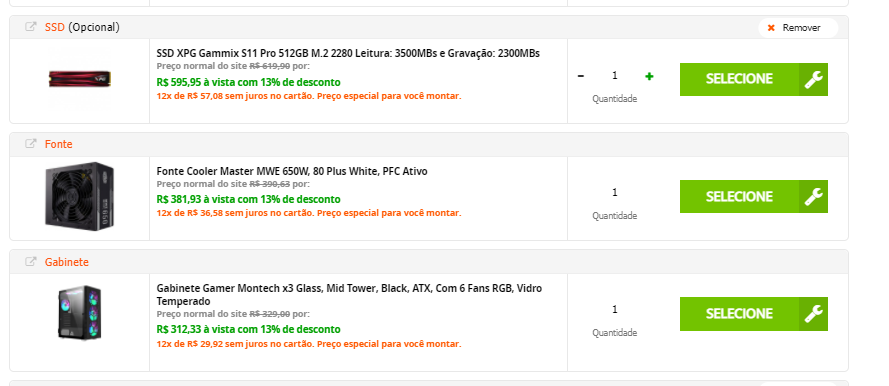Viewport: 889px width, 386px height.
Task: Click the external link icon beside Fonte
Action: [31, 144]
